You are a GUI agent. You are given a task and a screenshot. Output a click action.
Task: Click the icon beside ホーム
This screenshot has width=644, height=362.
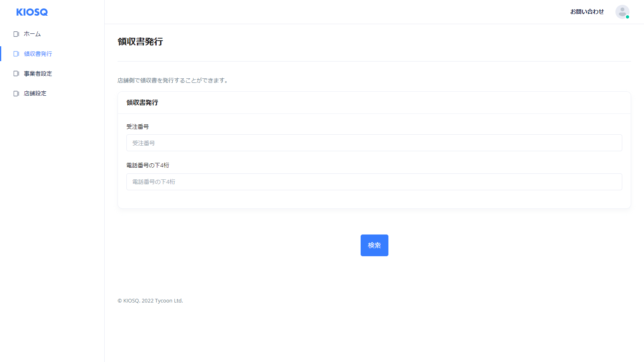point(16,34)
